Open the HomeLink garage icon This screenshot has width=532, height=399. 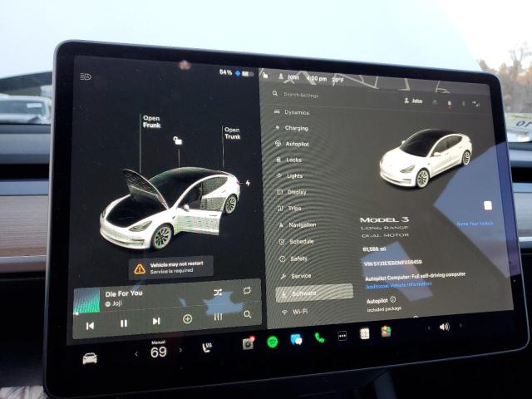(x=435, y=102)
